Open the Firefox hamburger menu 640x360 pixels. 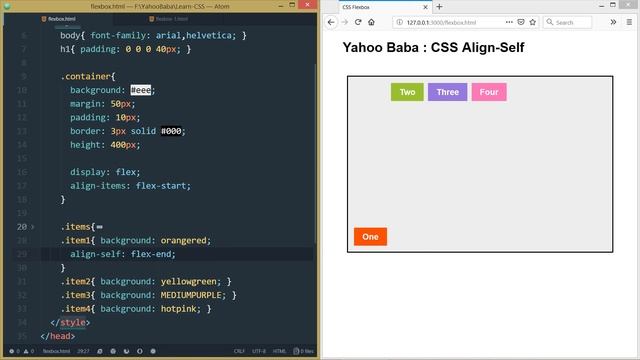tap(629, 22)
